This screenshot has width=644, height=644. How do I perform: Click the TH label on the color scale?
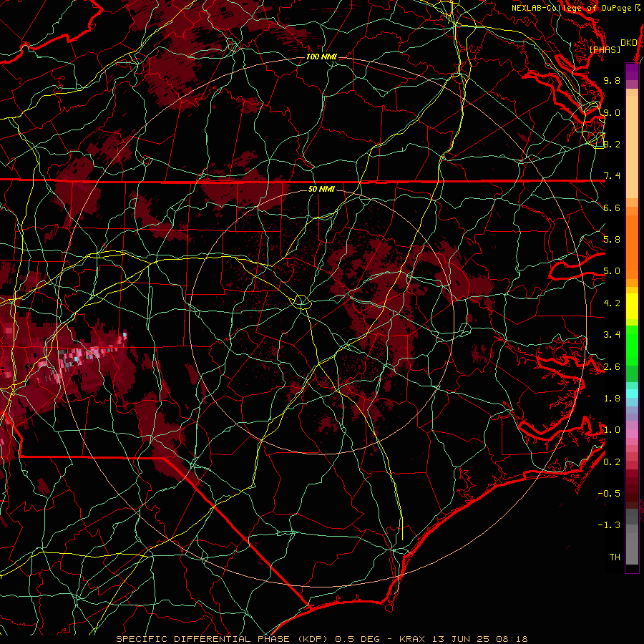coord(615,557)
